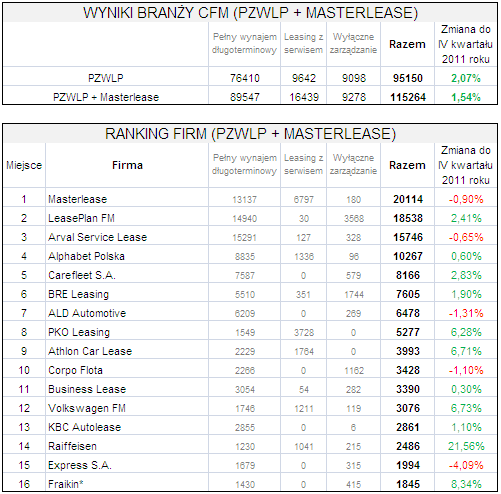Viewport: 501px width, 494px height.
Task: Click Razem header in ranking table
Action: tap(407, 165)
